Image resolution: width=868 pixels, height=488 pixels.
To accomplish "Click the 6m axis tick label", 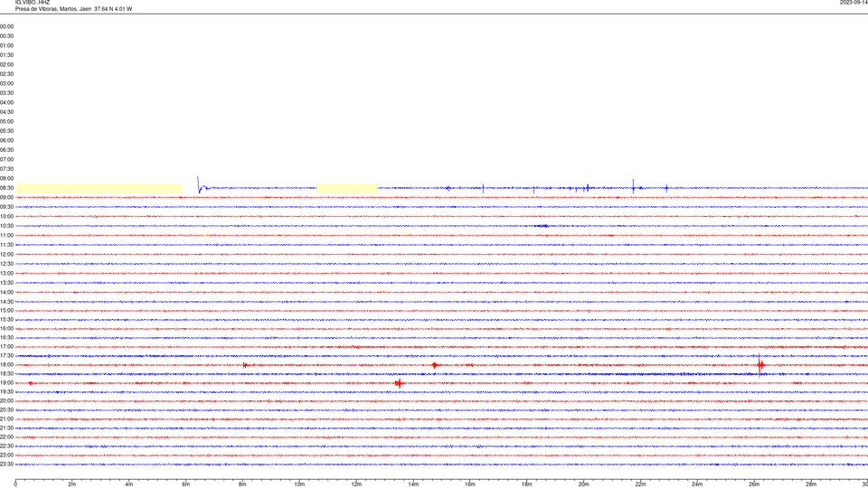I will pyautogui.click(x=186, y=484).
